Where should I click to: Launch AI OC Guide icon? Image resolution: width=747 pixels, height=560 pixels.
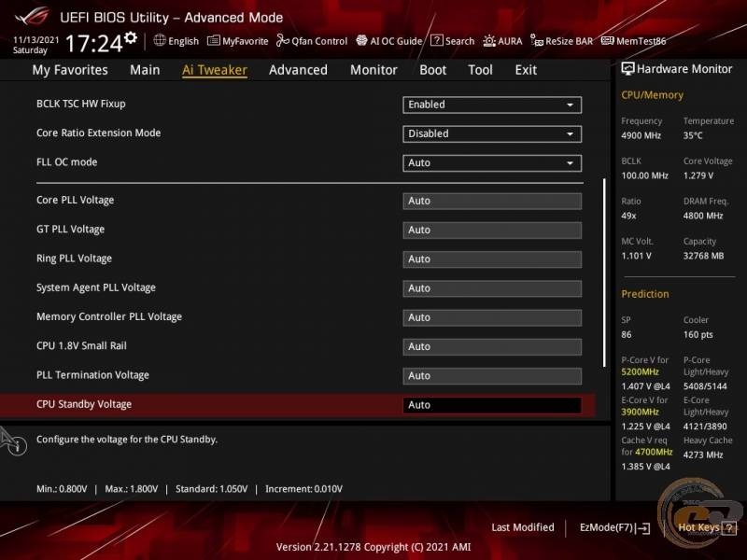[361, 41]
